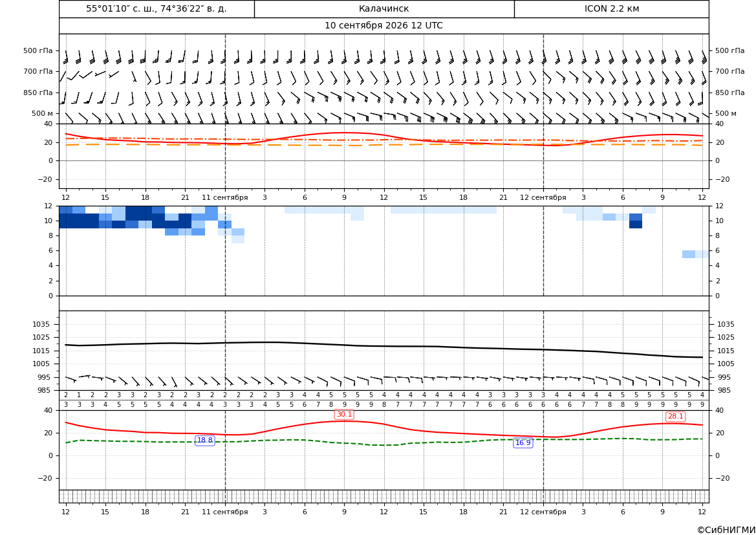The width and height of the screenshot is (756, 535).
Task: Select the 30.1 maximum temperature label
Action: click(x=344, y=415)
